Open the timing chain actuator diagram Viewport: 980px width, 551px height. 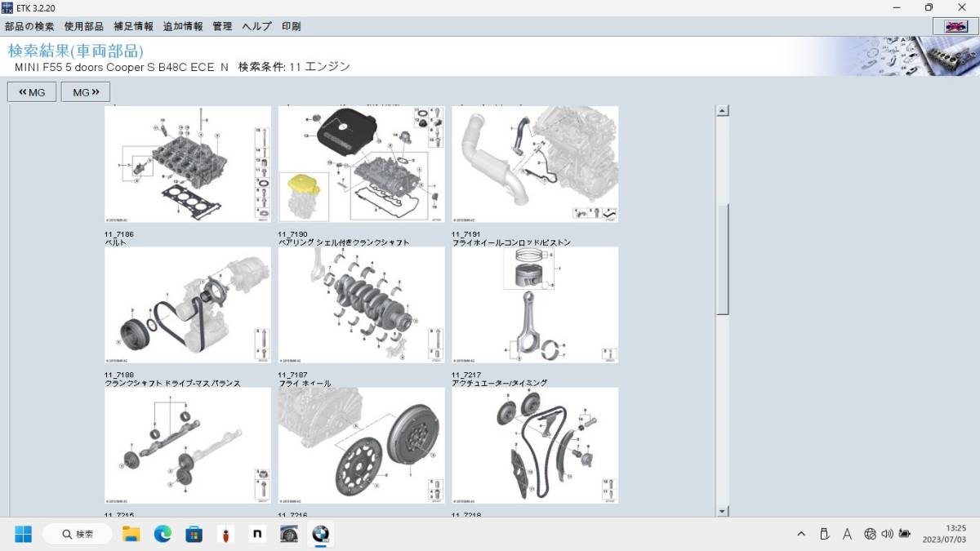(535, 446)
